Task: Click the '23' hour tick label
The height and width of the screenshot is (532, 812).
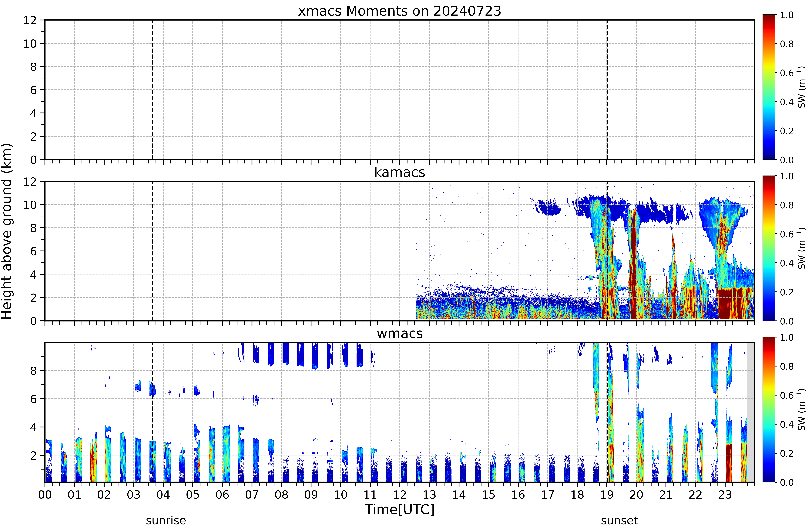Action: tap(725, 494)
